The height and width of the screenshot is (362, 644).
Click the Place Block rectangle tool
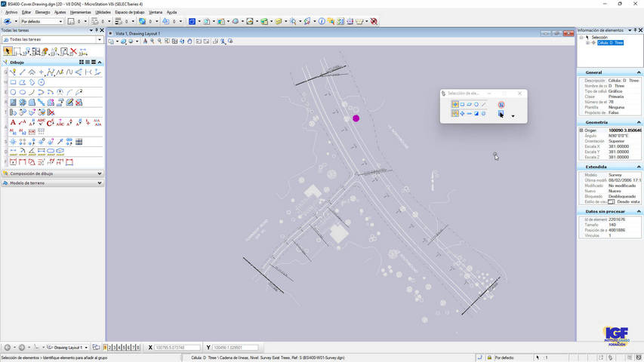[x=13, y=82]
